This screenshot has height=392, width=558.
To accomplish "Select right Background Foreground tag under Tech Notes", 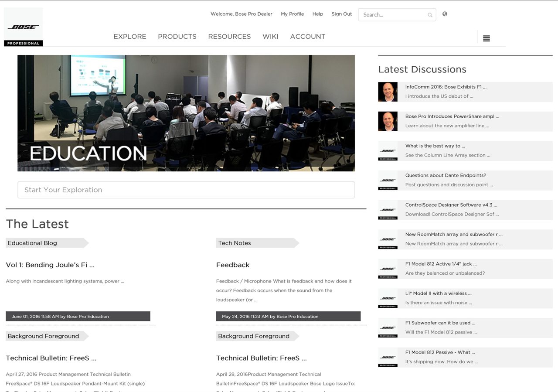I will click(x=258, y=336).
